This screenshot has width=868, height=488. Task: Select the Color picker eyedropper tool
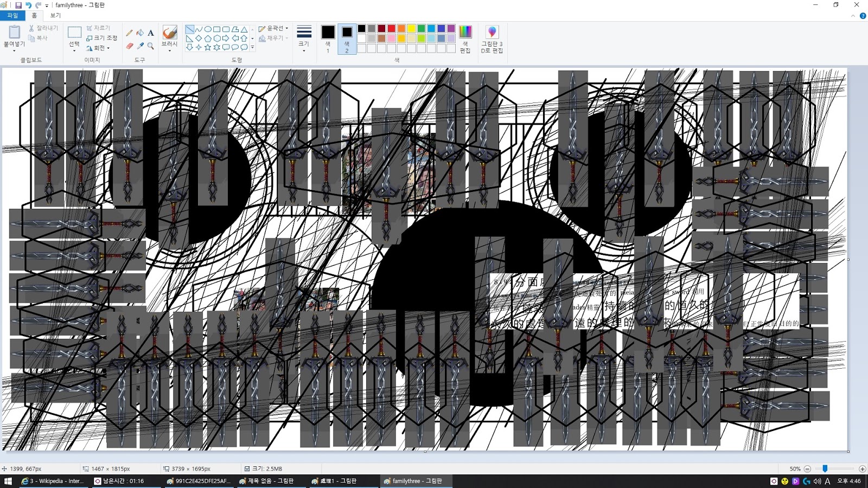tap(140, 46)
